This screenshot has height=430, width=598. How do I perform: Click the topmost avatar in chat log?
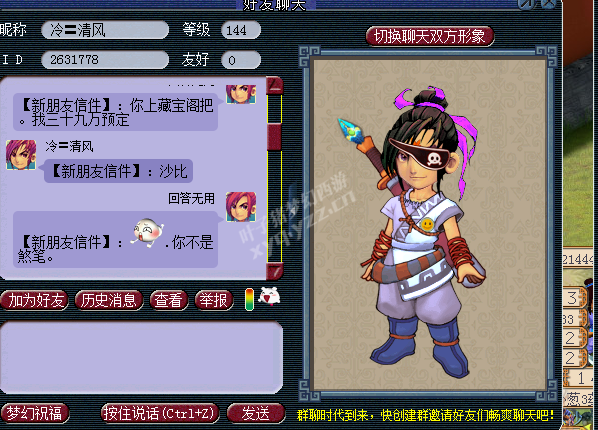[241, 93]
